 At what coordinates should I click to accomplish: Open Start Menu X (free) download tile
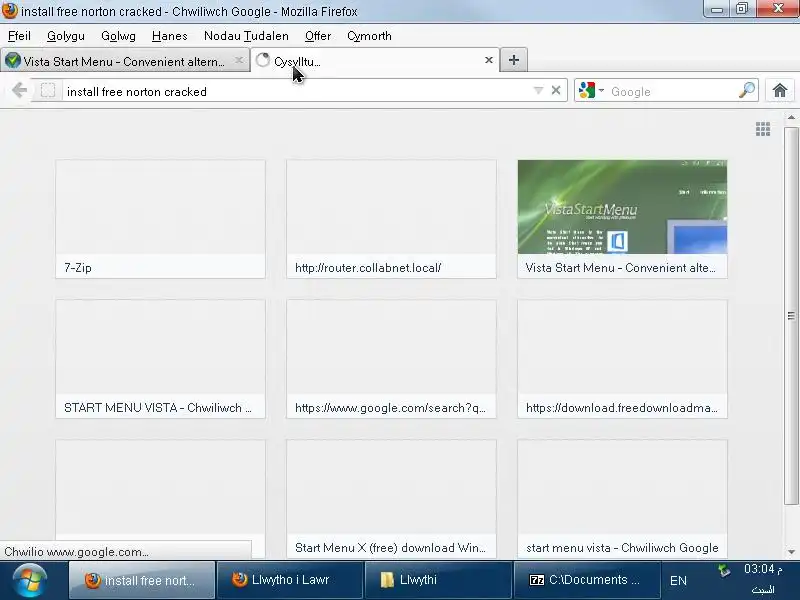tap(391, 498)
